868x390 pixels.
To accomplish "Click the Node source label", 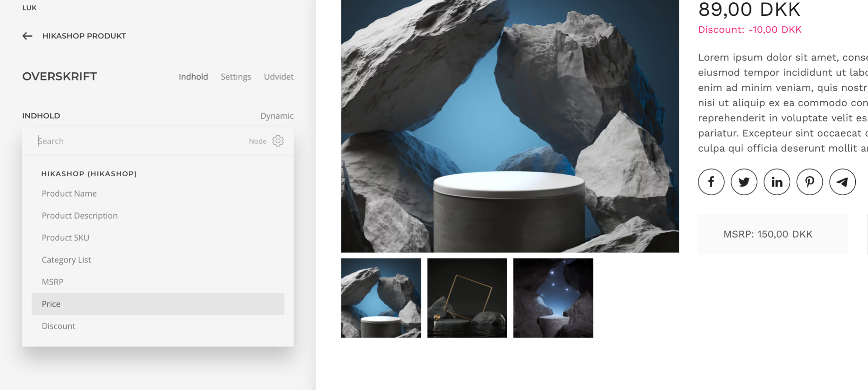I will [258, 141].
